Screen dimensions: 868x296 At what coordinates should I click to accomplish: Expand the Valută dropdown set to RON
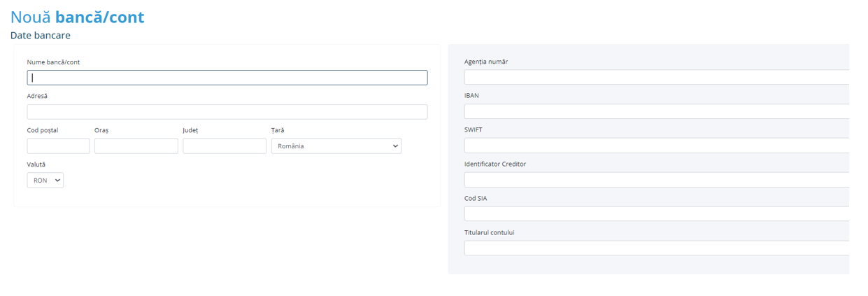45,181
